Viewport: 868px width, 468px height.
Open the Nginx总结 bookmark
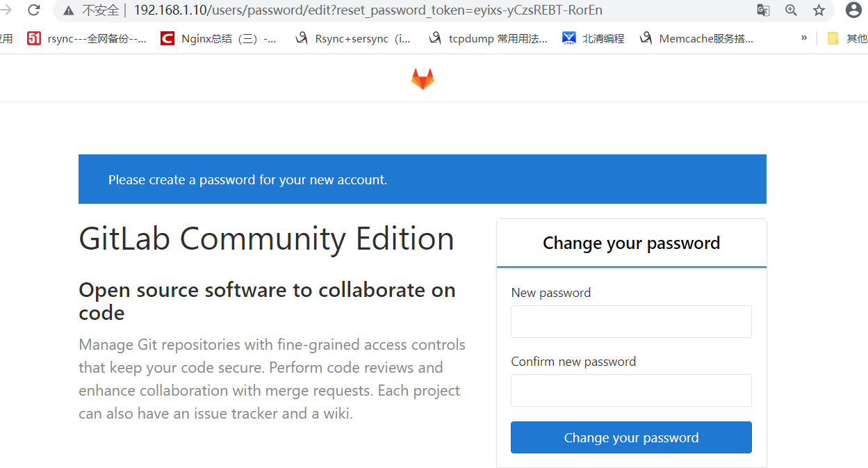coord(218,39)
